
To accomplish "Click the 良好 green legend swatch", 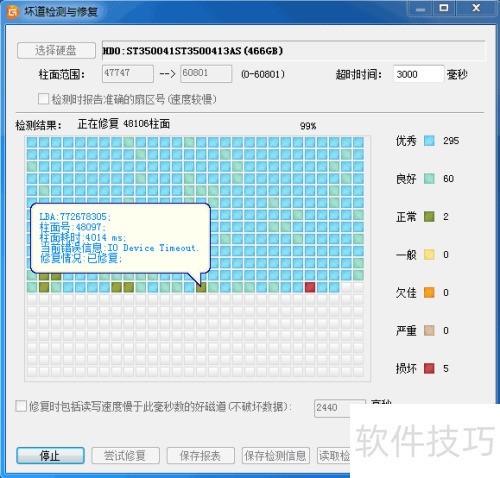I will click(x=429, y=179).
